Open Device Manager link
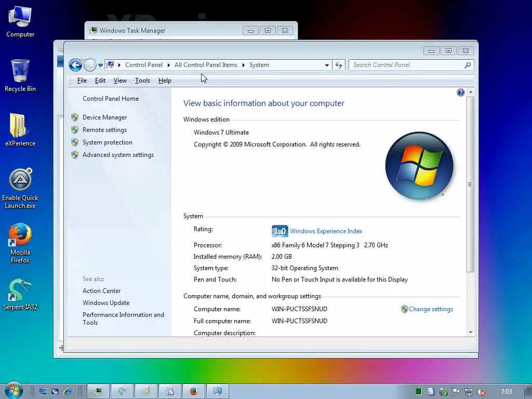Image resolution: width=532 pixels, height=399 pixels. pos(104,117)
